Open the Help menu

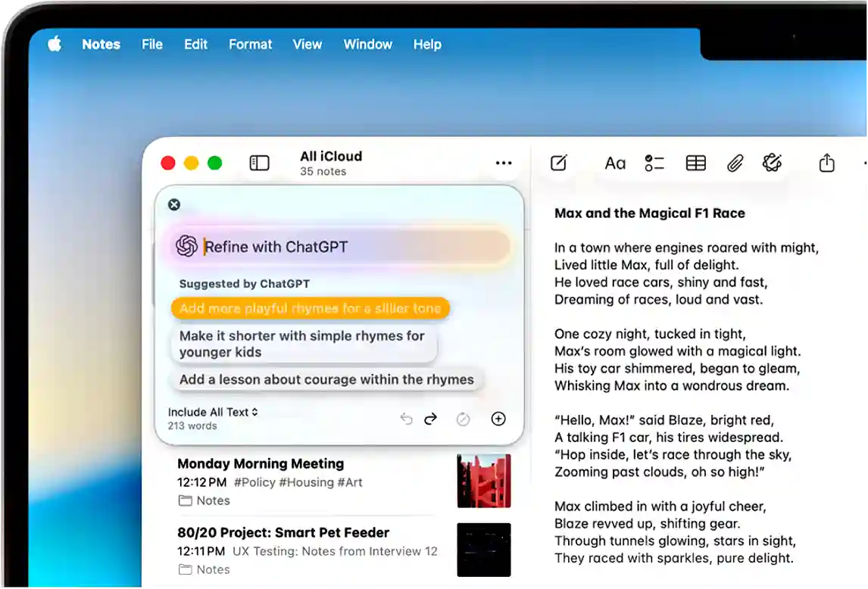point(426,44)
